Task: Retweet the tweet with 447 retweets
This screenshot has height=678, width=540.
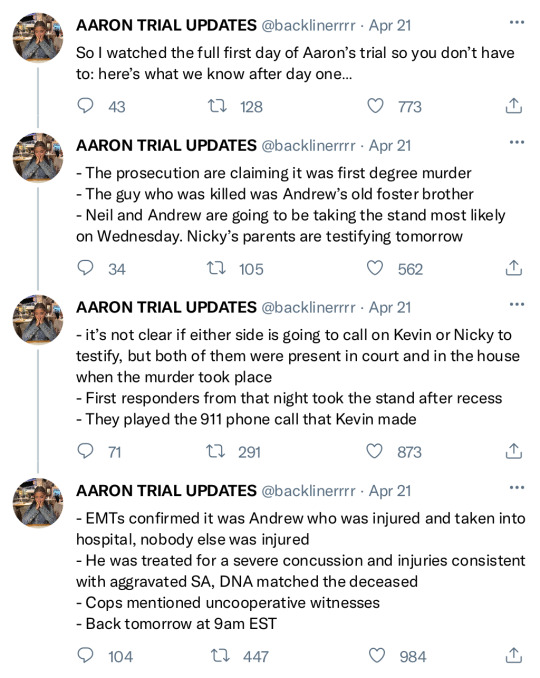Action: (x=220, y=656)
